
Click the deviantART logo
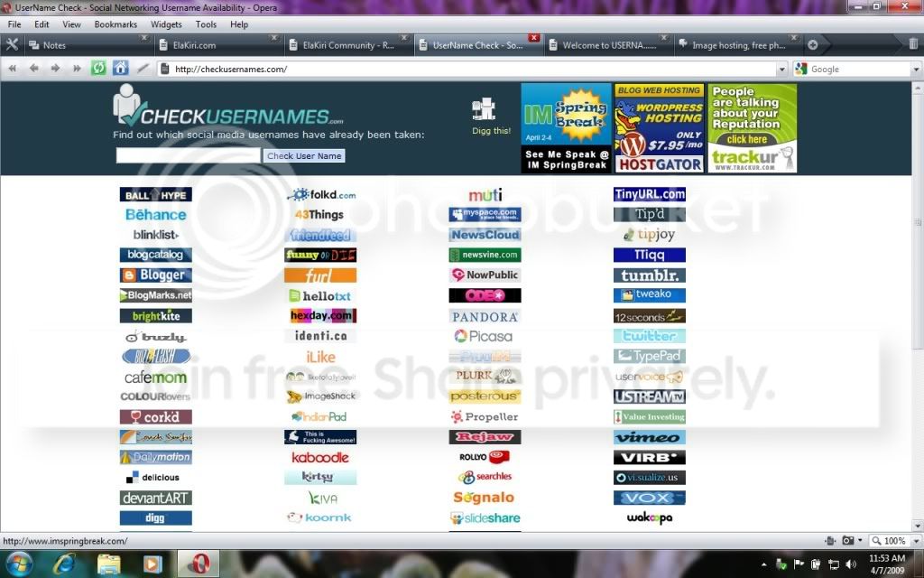[x=155, y=499]
